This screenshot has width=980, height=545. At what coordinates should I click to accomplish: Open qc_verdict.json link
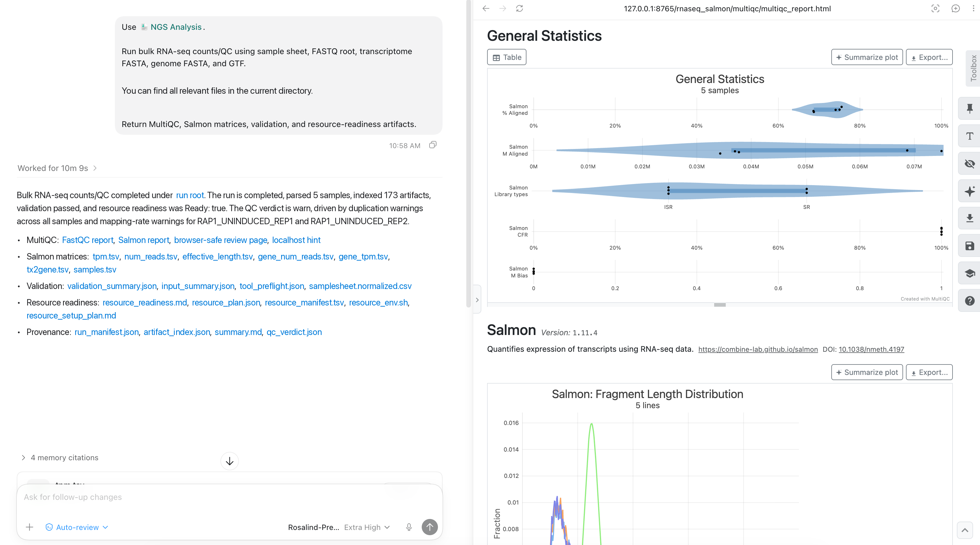(x=294, y=332)
